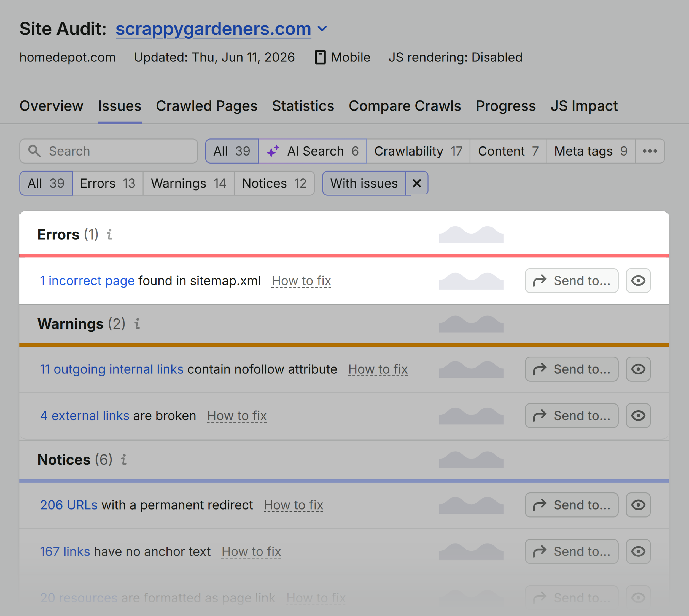The height and width of the screenshot is (616, 689).
Task: Open Send to for permanent redirects
Action: 572,505
